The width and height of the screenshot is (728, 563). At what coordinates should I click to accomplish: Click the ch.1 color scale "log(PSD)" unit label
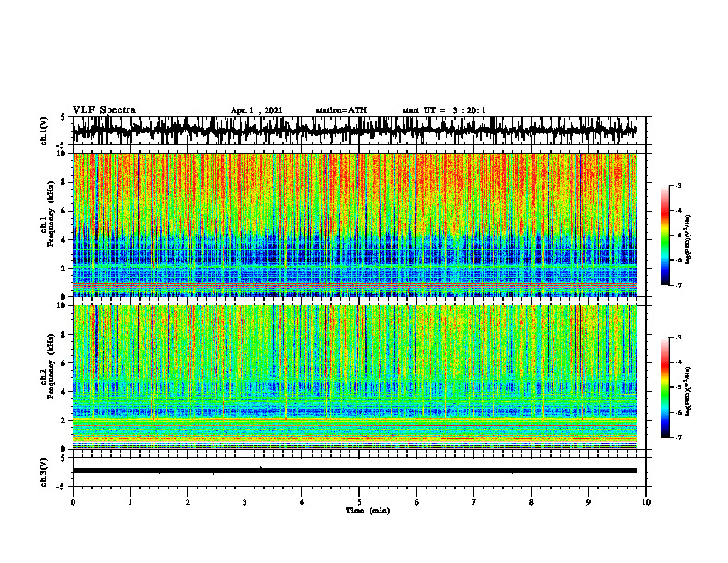point(688,240)
